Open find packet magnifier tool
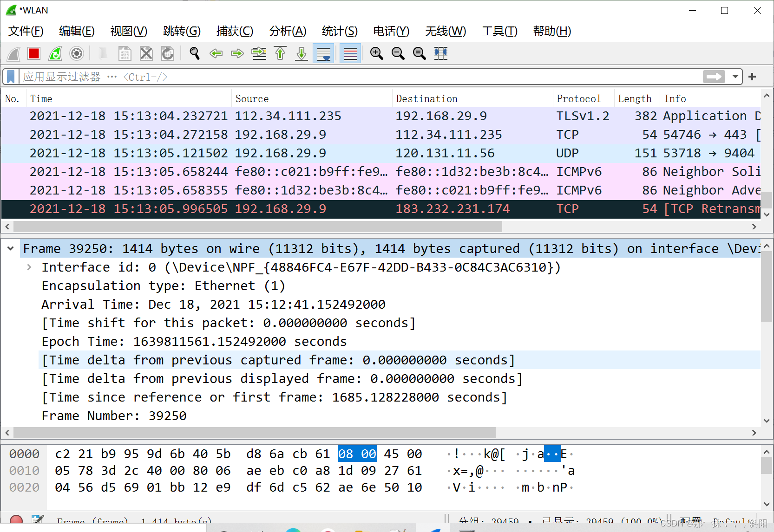The image size is (774, 532). pos(195,54)
